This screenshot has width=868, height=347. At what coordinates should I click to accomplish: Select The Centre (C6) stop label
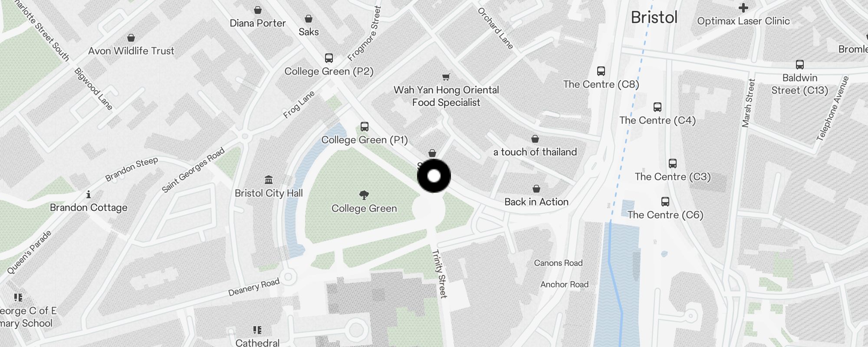665,215
